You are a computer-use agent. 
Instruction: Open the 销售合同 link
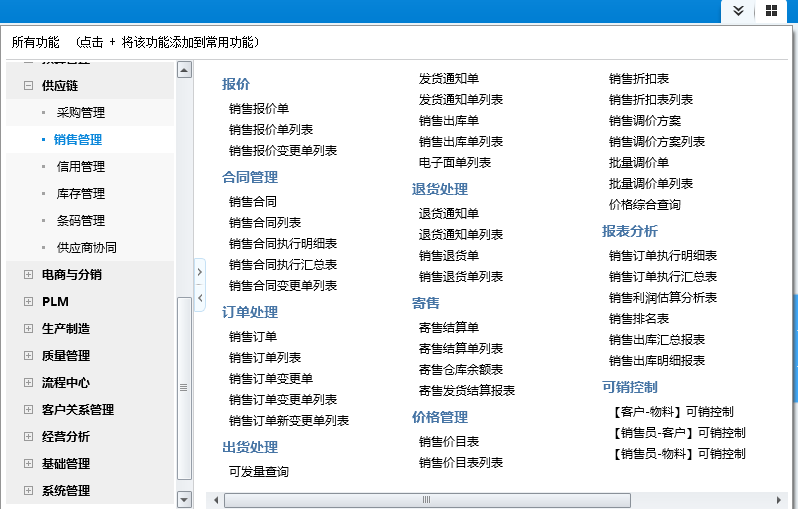click(253, 202)
